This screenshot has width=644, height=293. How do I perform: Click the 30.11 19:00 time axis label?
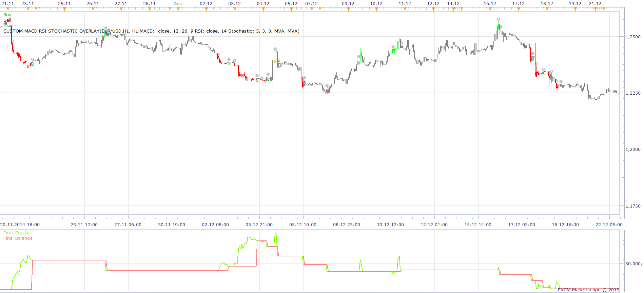172,225
